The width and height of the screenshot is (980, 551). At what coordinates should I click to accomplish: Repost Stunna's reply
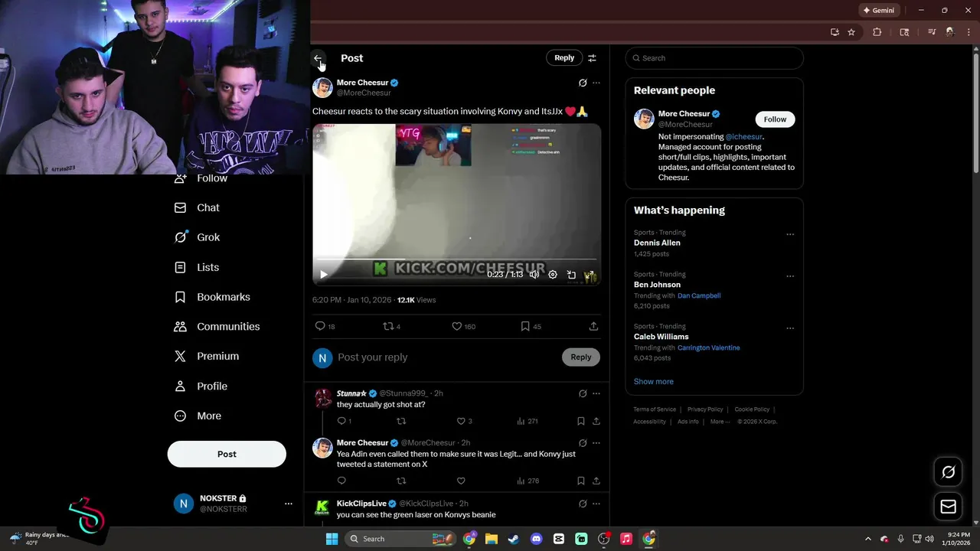point(401,421)
